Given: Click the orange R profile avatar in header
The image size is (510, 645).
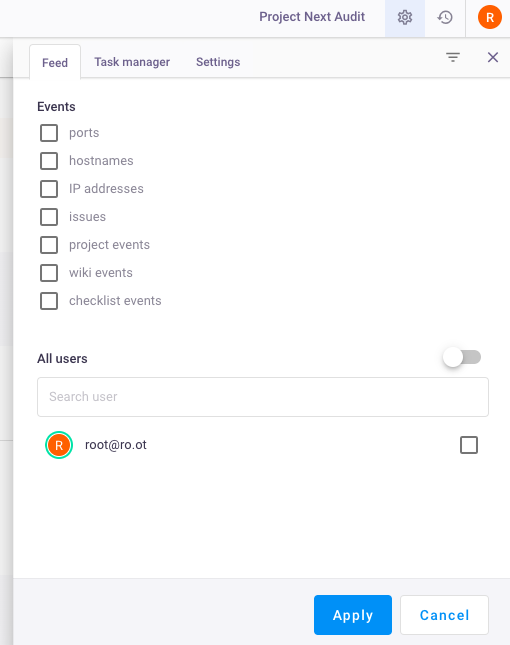Looking at the screenshot, I should pos(489,17).
